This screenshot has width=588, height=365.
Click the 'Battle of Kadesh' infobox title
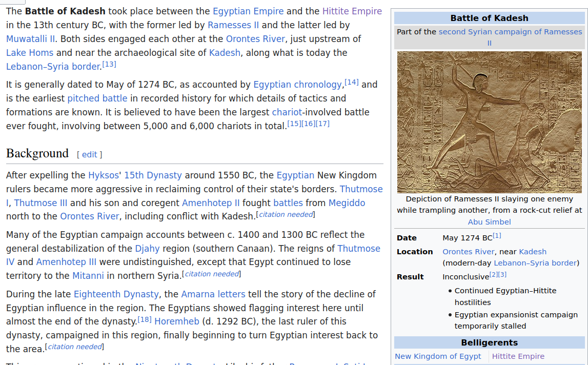[x=490, y=18]
